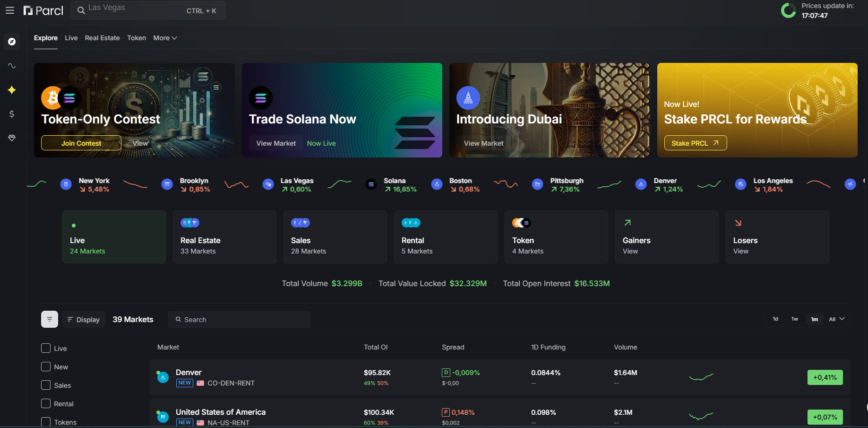Click the Total Volume $3.299B value

click(347, 283)
